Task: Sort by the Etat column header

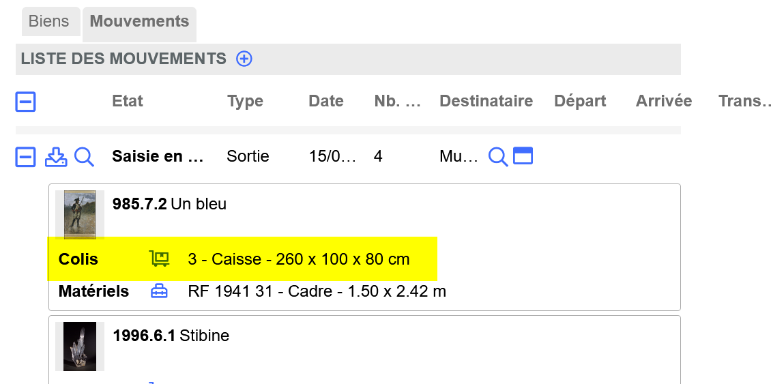Action: pyautogui.click(x=127, y=101)
